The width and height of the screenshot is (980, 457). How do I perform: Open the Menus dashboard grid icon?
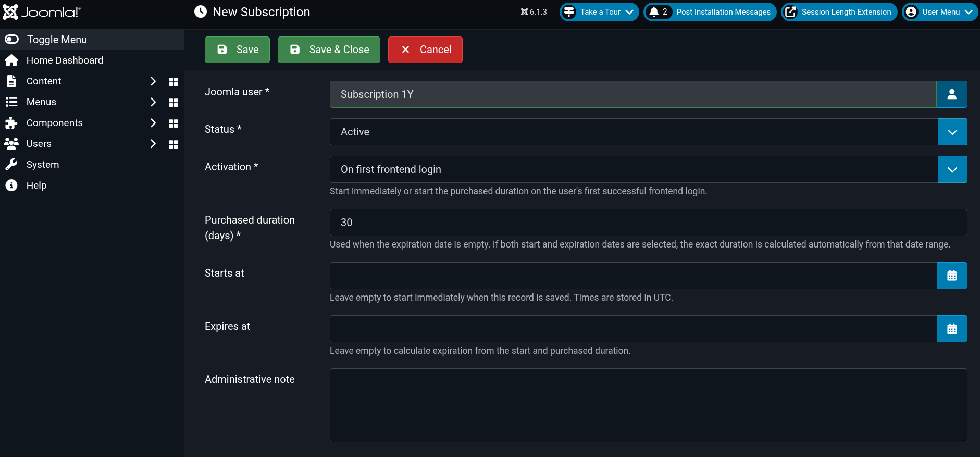(x=173, y=103)
